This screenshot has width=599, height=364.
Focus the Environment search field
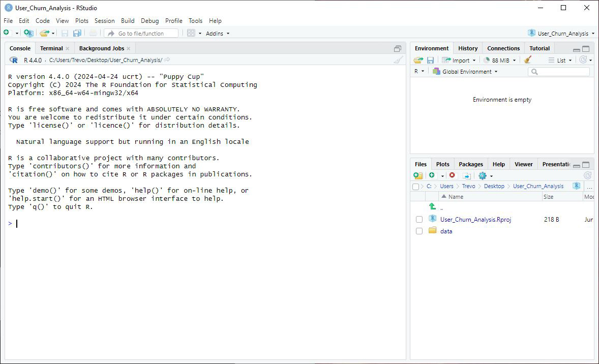(558, 71)
